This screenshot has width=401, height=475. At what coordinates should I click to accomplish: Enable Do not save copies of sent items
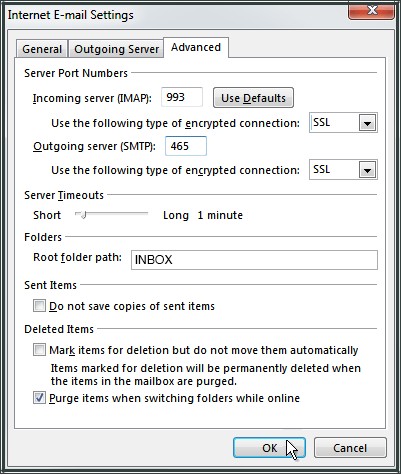point(39,306)
